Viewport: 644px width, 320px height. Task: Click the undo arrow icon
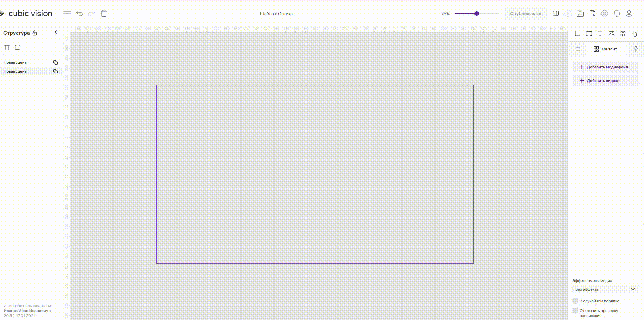pos(79,14)
